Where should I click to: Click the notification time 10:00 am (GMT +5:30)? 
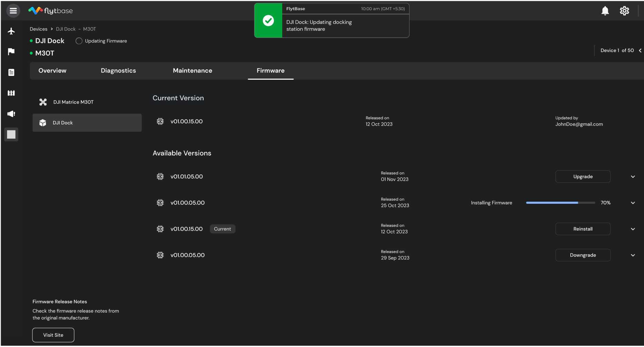click(383, 9)
